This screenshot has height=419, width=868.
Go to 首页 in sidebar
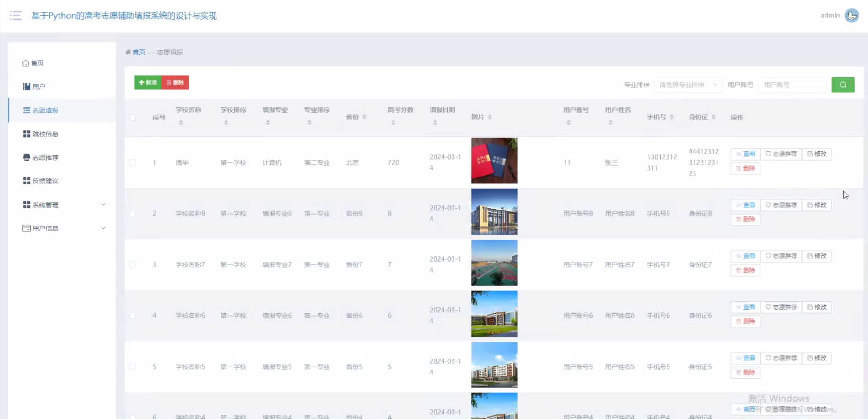click(62, 63)
